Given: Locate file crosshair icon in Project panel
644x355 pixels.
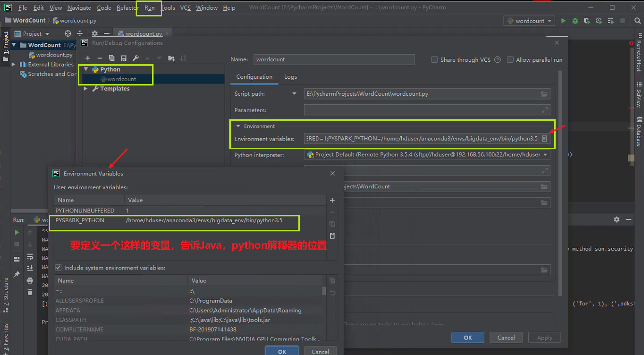Looking at the screenshot, I should [x=68, y=34].
